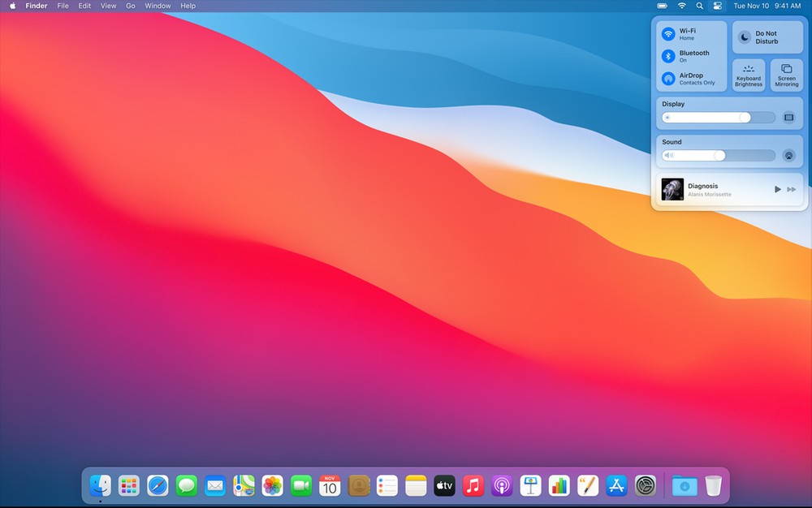Expand Display options button beside slider
Viewport: 812px width, 508px height.
(x=788, y=118)
